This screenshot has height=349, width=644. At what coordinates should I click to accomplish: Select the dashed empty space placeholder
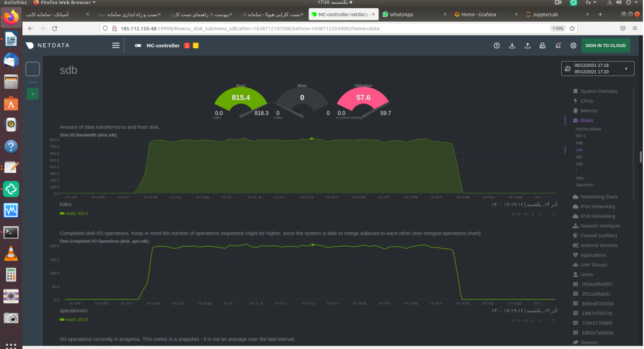coord(33,69)
